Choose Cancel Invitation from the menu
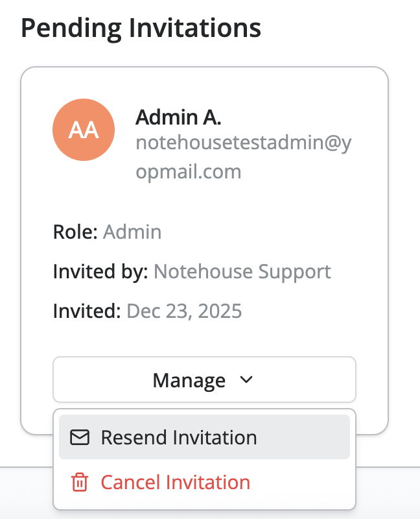The image size is (420, 519). pyautogui.click(x=175, y=482)
